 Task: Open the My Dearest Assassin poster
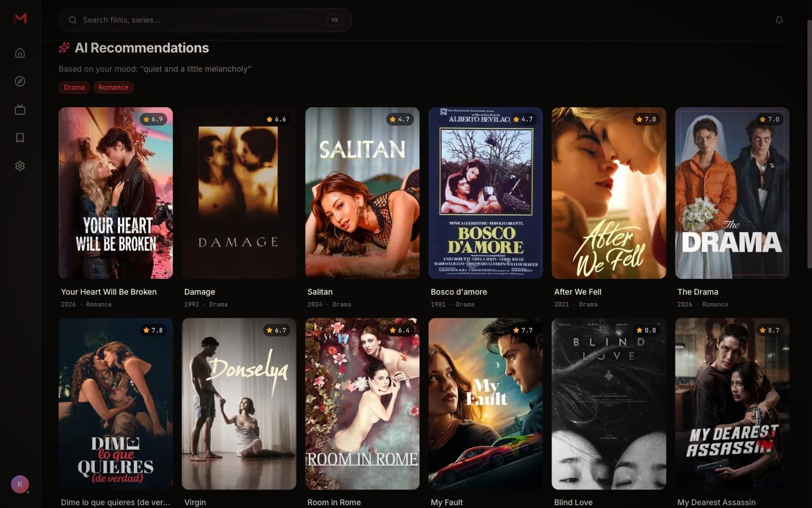[732, 404]
